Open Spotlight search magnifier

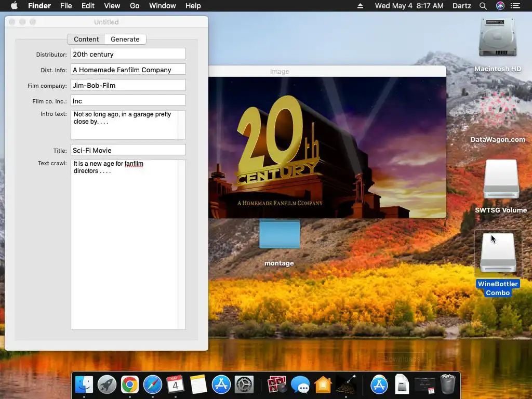(x=483, y=6)
